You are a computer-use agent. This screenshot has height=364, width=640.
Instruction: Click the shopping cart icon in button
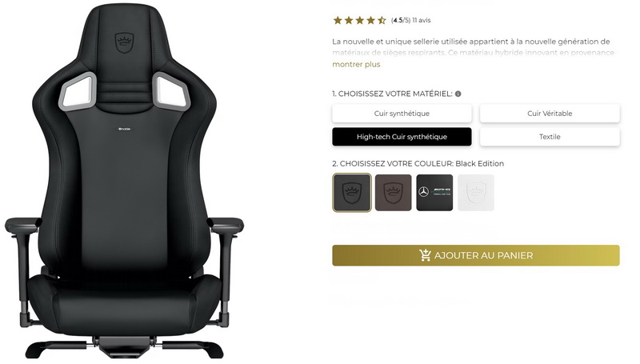[x=425, y=255]
